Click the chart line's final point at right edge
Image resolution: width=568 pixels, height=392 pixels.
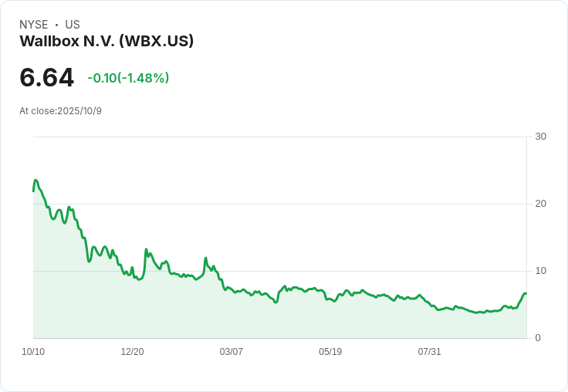coord(526,293)
